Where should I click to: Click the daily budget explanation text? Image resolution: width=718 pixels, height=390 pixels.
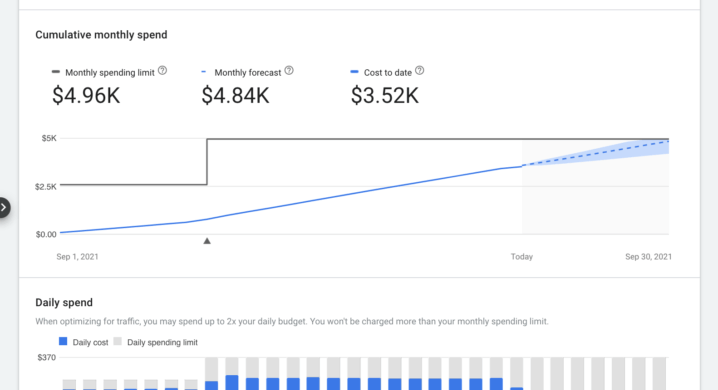[292, 321]
